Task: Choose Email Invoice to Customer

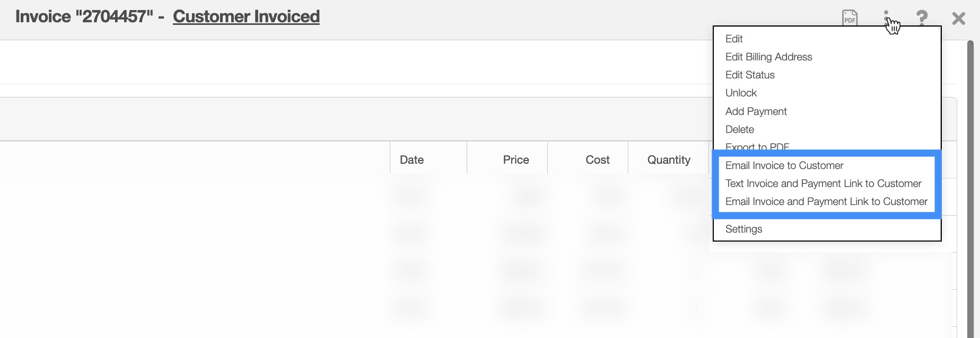Action: point(784,165)
